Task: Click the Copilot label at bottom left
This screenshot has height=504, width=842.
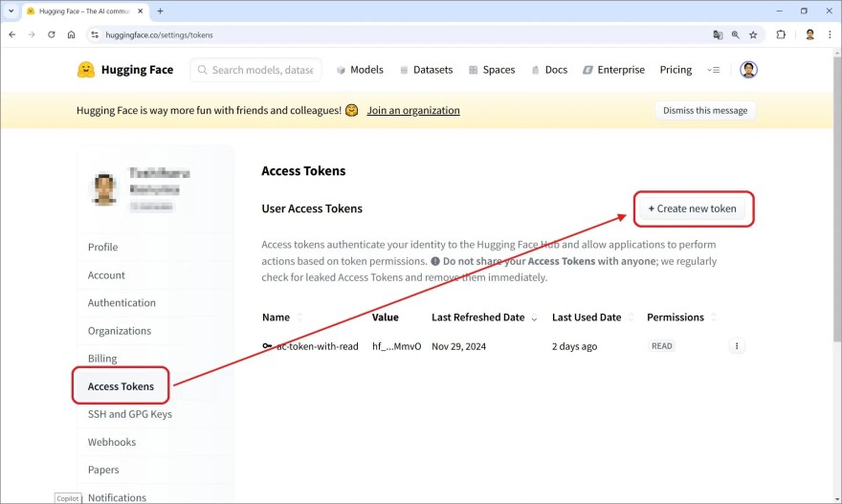Action: [x=68, y=498]
